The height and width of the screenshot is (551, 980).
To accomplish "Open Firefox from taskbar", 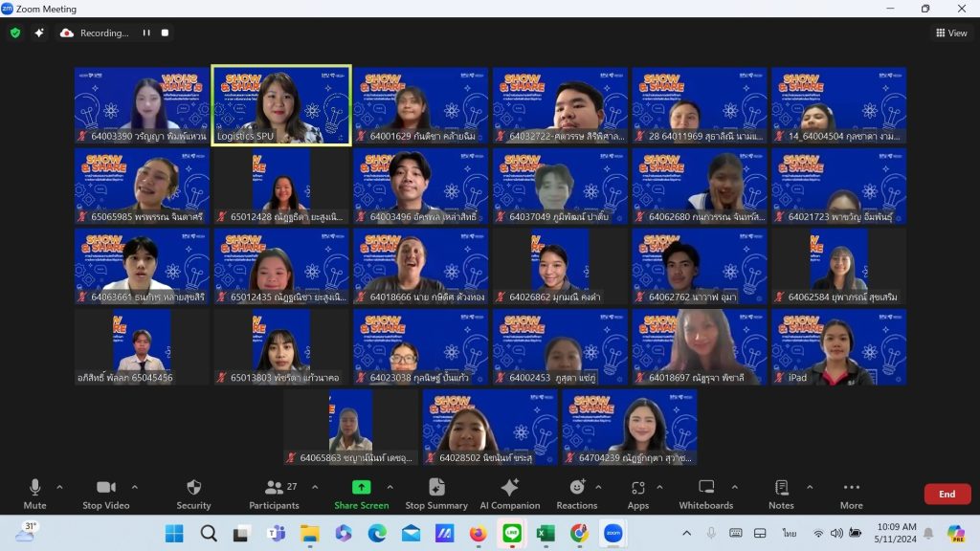I will click(x=479, y=534).
